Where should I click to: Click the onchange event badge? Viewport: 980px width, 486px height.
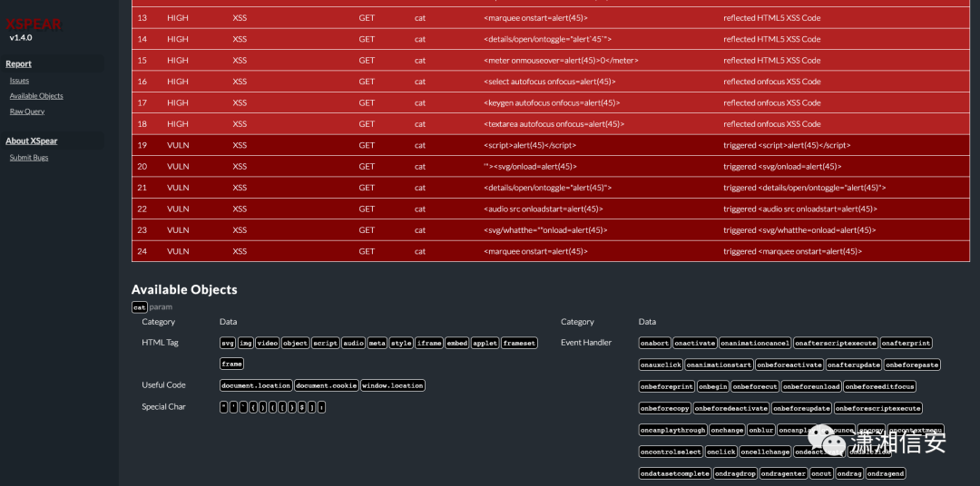click(x=728, y=431)
